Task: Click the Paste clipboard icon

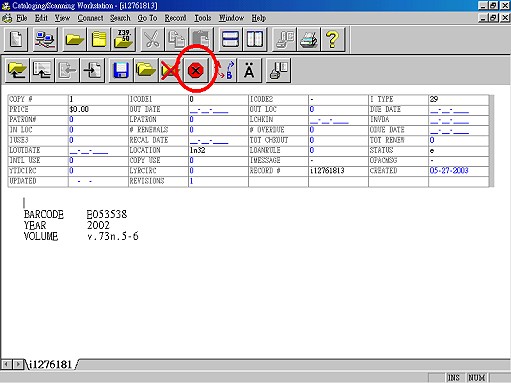Action: point(201,39)
